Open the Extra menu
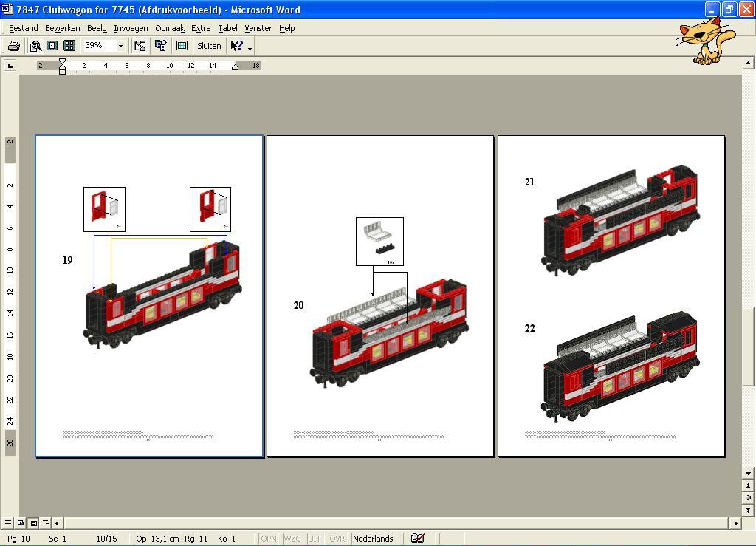This screenshot has height=546, width=756. click(x=201, y=28)
